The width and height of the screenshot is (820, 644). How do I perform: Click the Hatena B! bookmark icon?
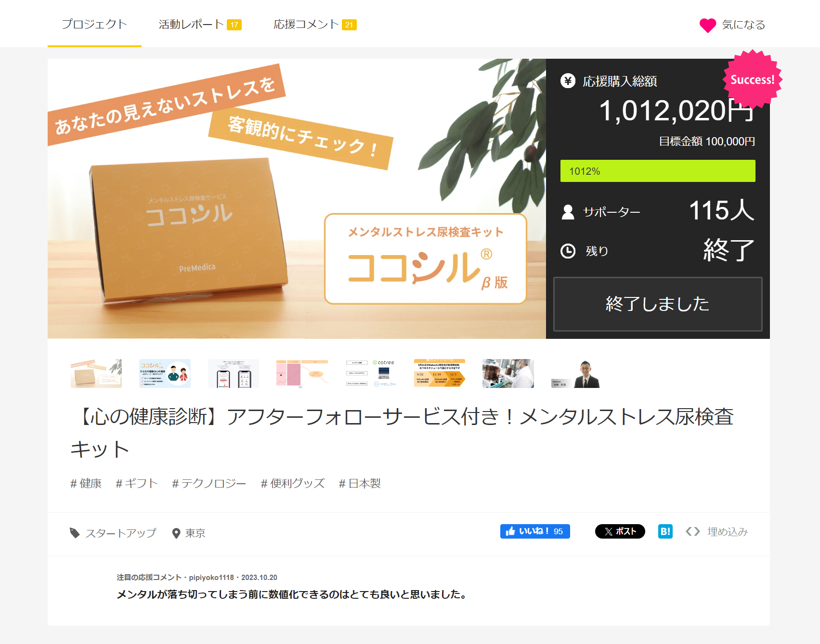point(665,531)
